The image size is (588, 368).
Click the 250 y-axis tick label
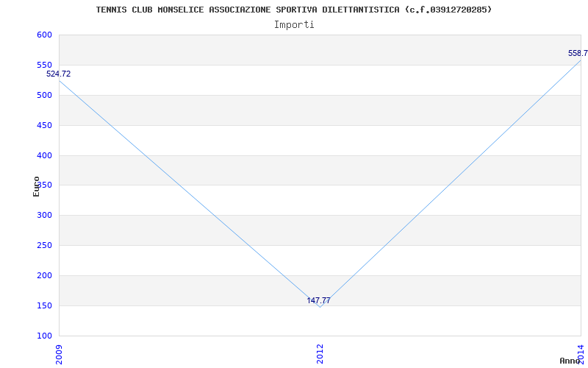pyautogui.click(x=44, y=245)
